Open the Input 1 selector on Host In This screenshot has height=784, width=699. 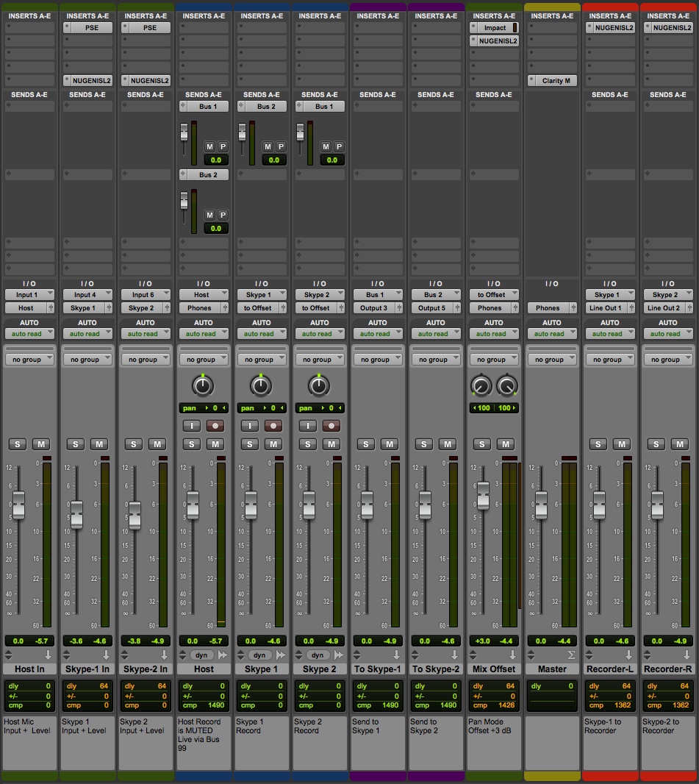coord(29,294)
